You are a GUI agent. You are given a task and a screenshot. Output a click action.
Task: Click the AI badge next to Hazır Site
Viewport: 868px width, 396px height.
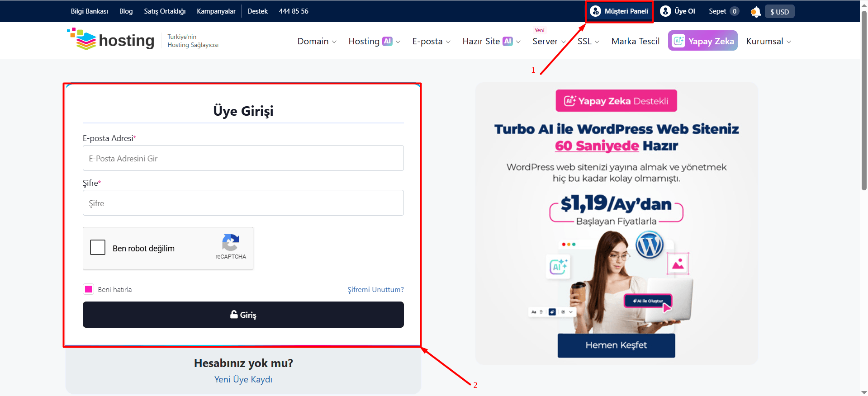pyautogui.click(x=508, y=41)
